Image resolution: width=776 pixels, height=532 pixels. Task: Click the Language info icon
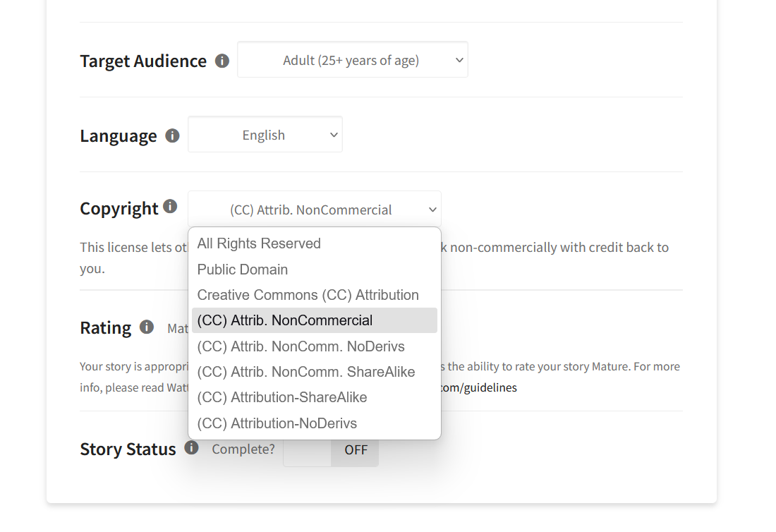[172, 135]
